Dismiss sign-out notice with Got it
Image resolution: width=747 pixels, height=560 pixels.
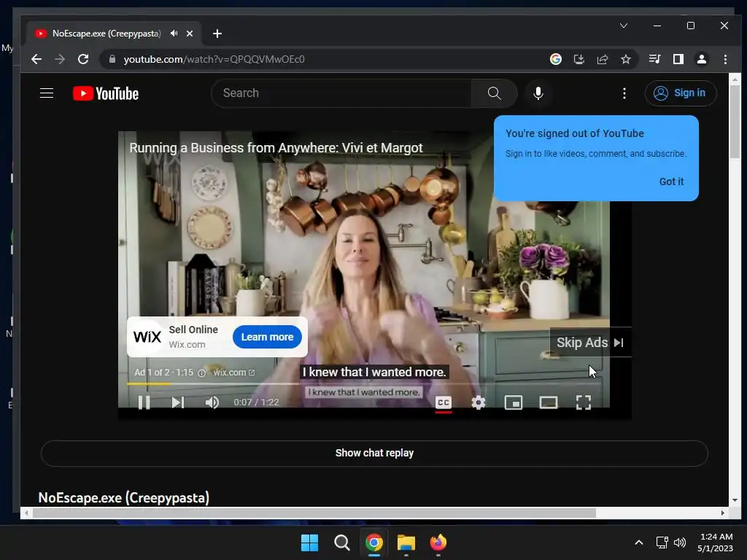click(671, 182)
